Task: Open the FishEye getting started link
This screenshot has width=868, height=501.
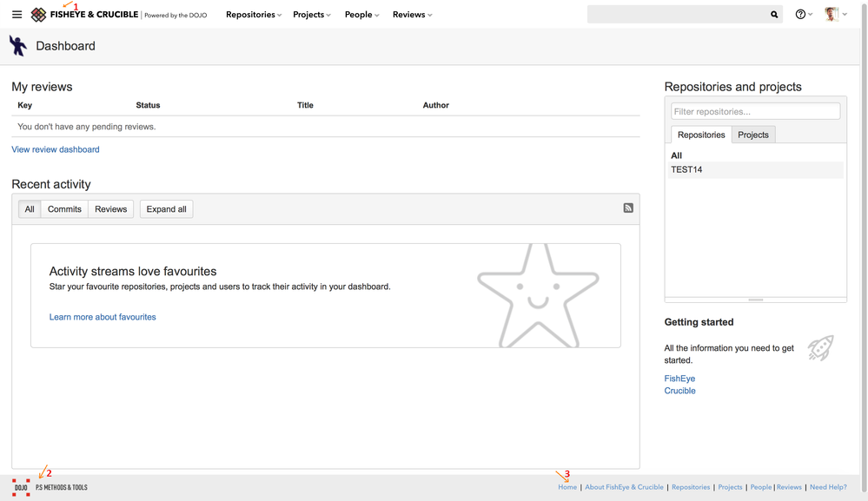Action: (679, 379)
